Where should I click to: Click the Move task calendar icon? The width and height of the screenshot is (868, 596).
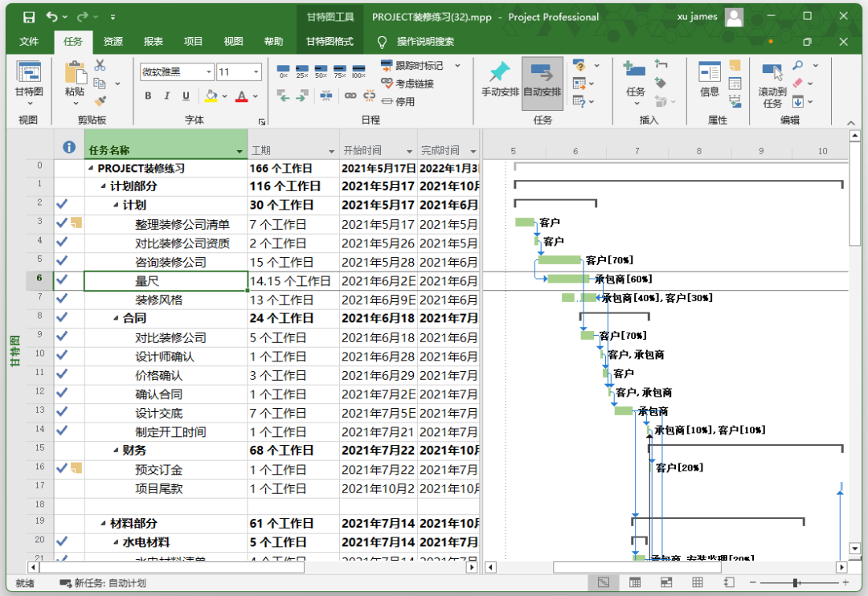point(579,84)
